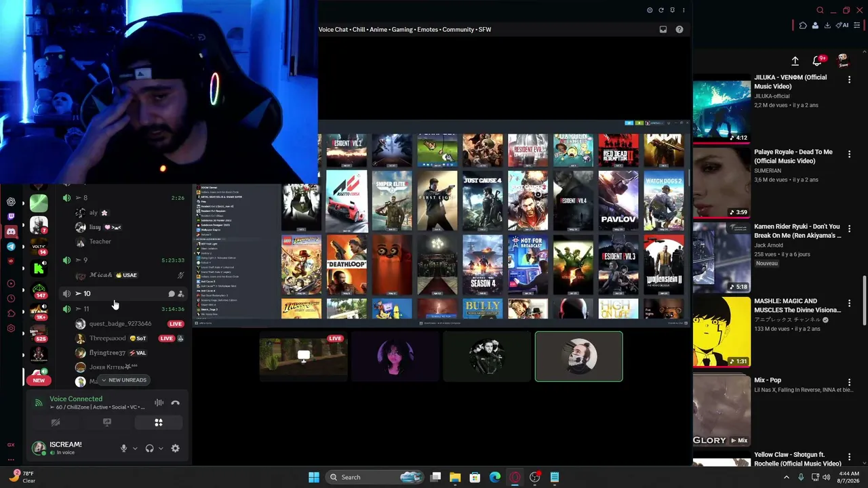
Task: Click user Threepwood in voice channel
Action: coord(108,338)
